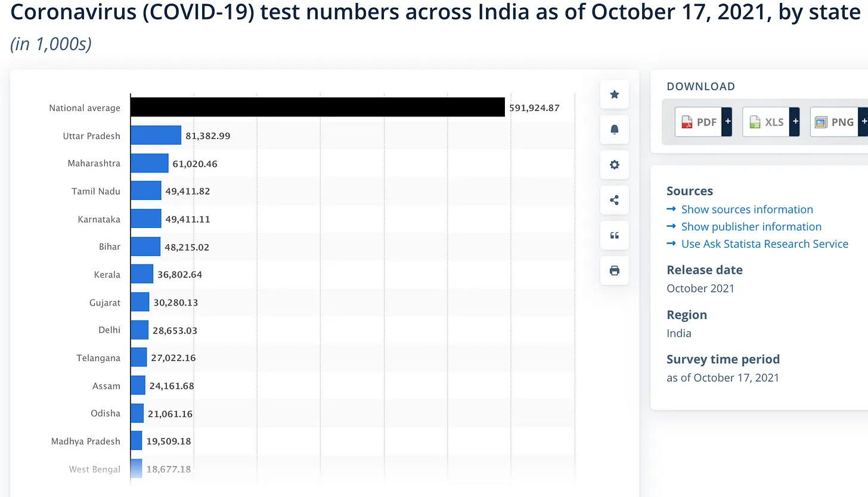
Task: Click the star favorite icon
Action: pos(615,94)
